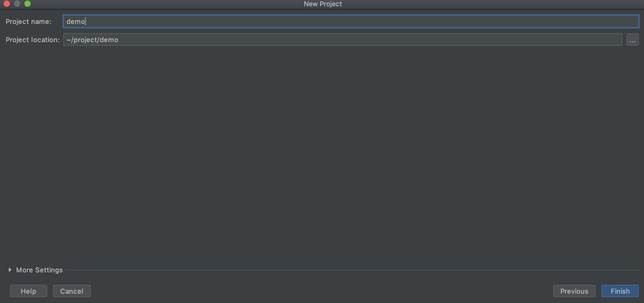Cancel the New Project dialog
This screenshot has height=303, width=644.
(x=72, y=291)
